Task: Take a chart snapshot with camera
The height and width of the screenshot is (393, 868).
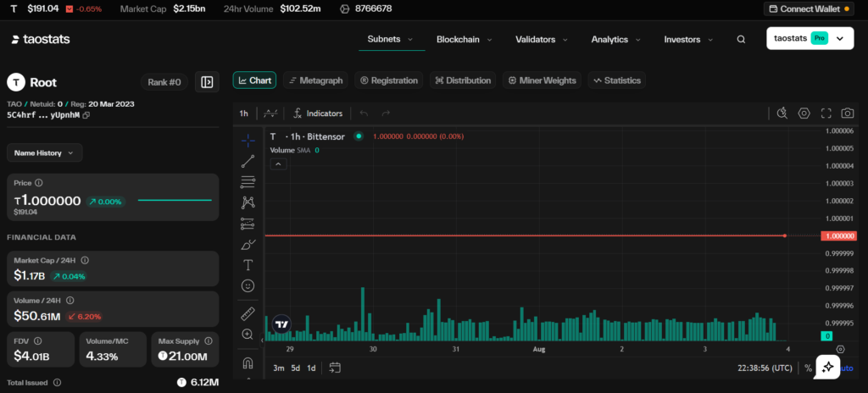Action: pos(848,113)
